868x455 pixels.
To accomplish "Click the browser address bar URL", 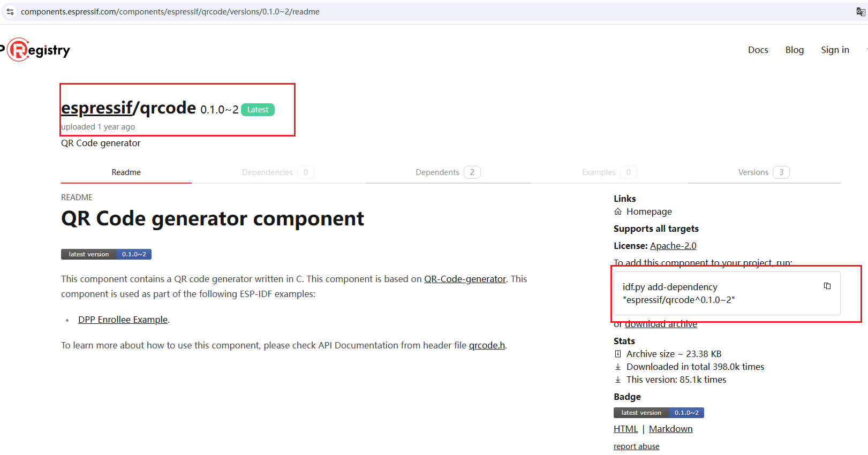I will (170, 12).
